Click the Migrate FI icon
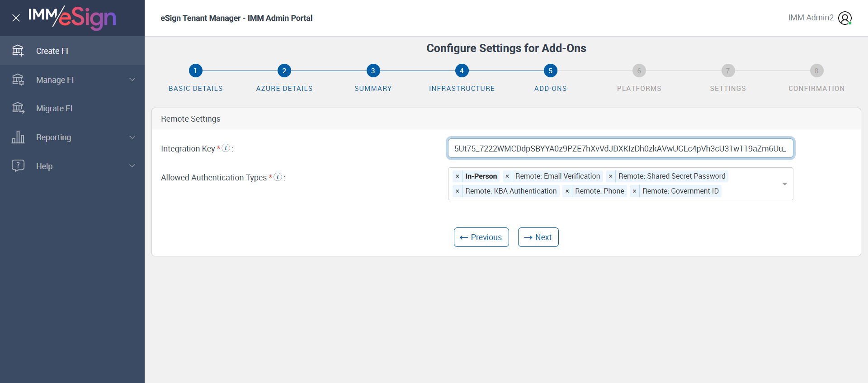The image size is (868, 383). 18,108
